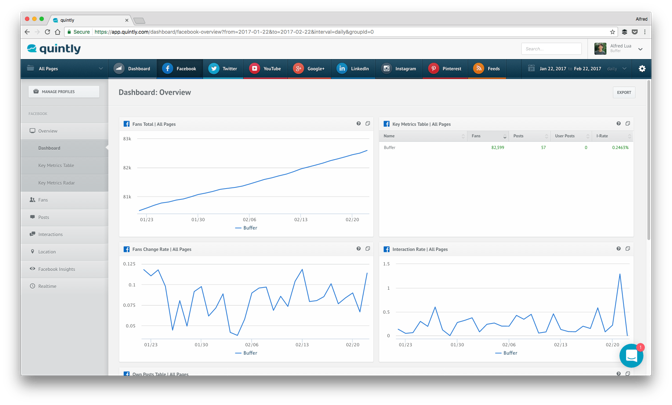Open Facebook Insights in sidebar
The image size is (672, 405).
pyautogui.click(x=65, y=269)
